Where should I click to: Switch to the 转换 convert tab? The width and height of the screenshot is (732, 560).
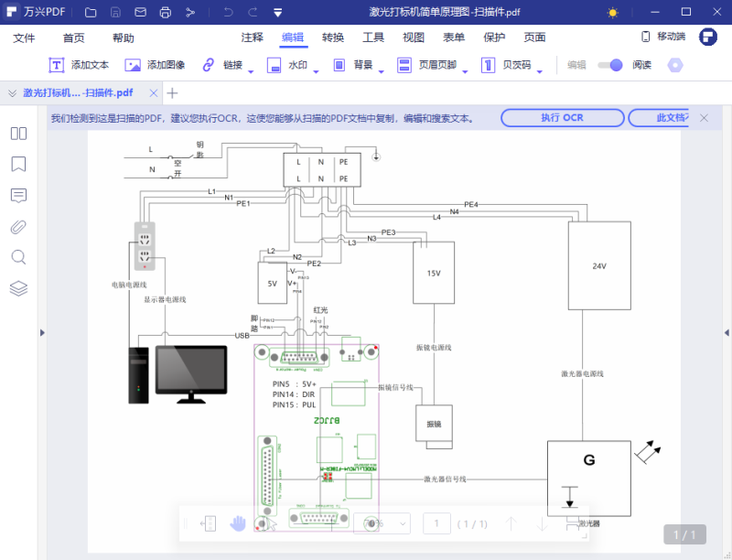coord(333,38)
